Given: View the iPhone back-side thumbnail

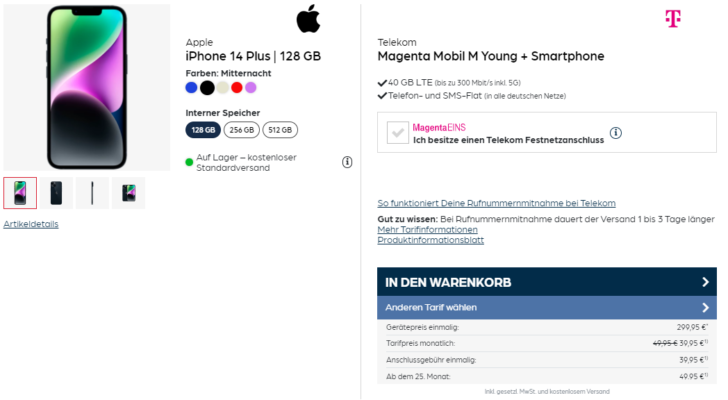Looking at the screenshot, I should (x=56, y=193).
